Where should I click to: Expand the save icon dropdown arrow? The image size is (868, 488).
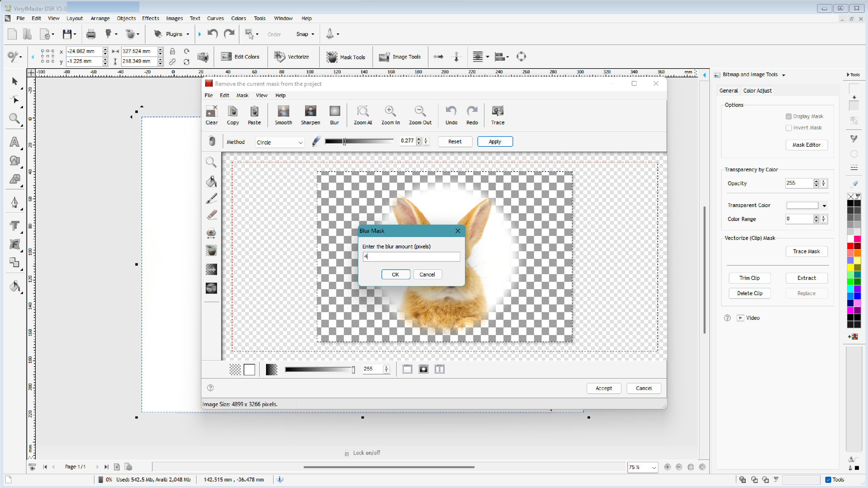(x=75, y=34)
